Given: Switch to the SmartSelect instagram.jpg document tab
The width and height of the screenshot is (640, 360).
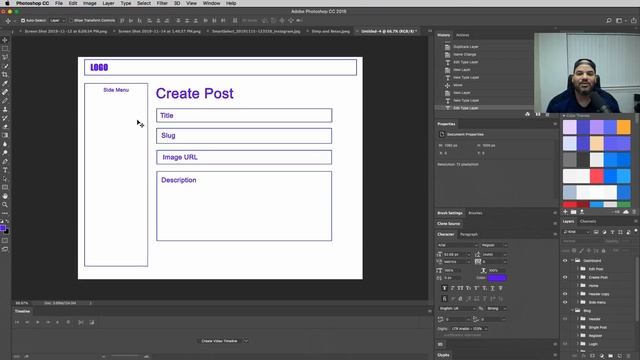Looking at the screenshot, I should click(256, 31).
